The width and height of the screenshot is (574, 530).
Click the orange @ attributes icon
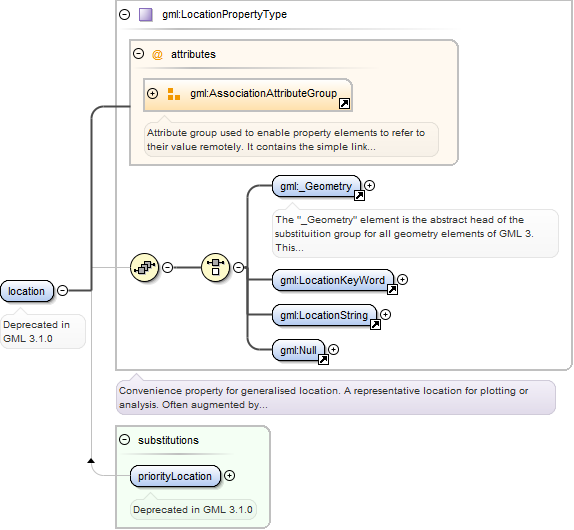pyautogui.click(x=157, y=55)
